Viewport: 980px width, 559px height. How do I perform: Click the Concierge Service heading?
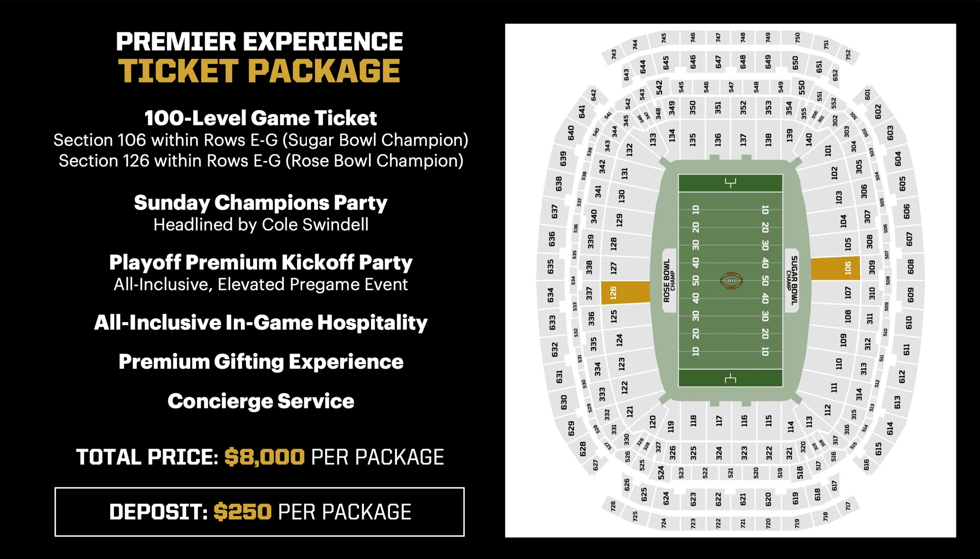tap(261, 401)
